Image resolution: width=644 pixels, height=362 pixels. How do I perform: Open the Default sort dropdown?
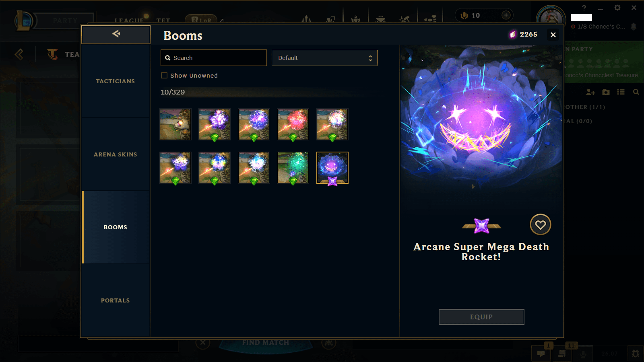[324, 58]
